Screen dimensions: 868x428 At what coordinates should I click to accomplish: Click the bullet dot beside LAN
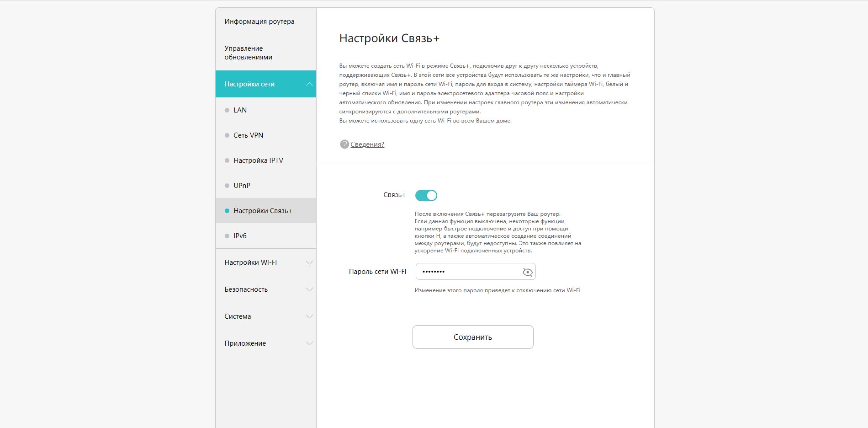(x=227, y=110)
